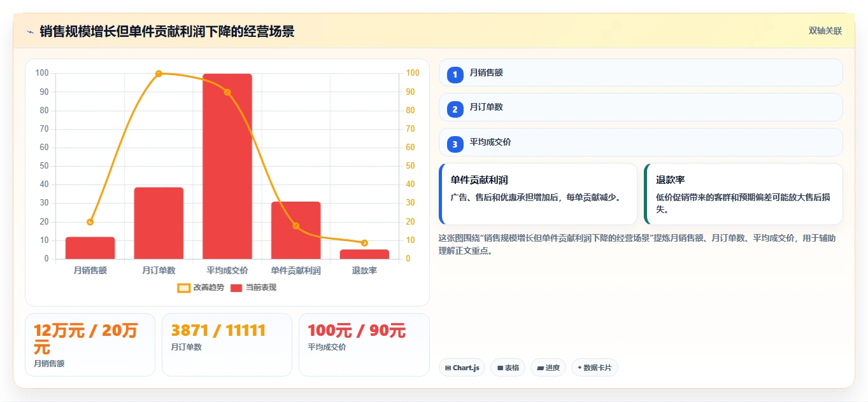Click the icon in the 进度 tag
868x402 pixels.
(541, 368)
